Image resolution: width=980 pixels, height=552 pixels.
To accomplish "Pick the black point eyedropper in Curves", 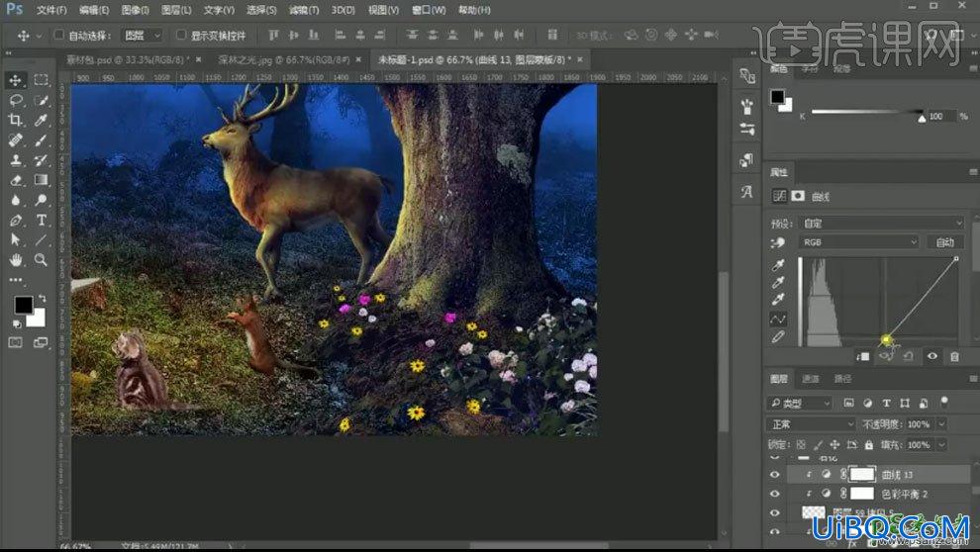I will pyautogui.click(x=778, y=265).
